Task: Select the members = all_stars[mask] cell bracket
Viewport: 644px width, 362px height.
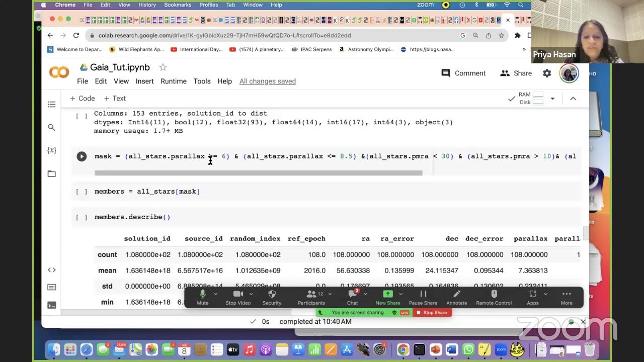Action: click(x=82, y=192)
